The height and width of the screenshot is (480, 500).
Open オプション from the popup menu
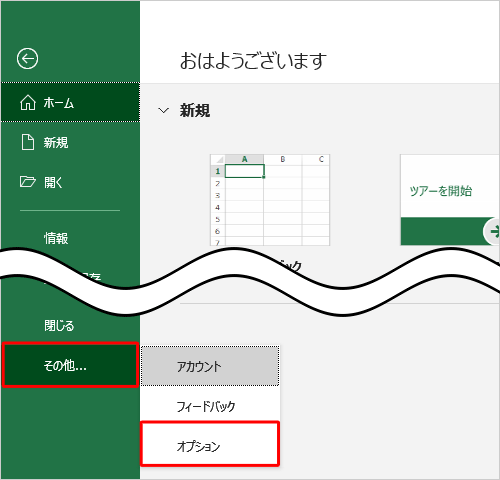click(210, 444)
